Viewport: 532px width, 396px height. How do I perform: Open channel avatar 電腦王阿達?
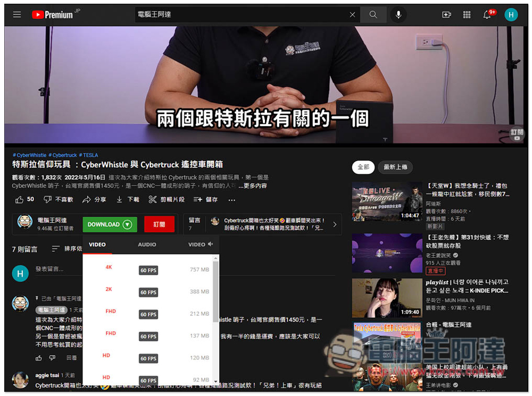click(25, 222)
